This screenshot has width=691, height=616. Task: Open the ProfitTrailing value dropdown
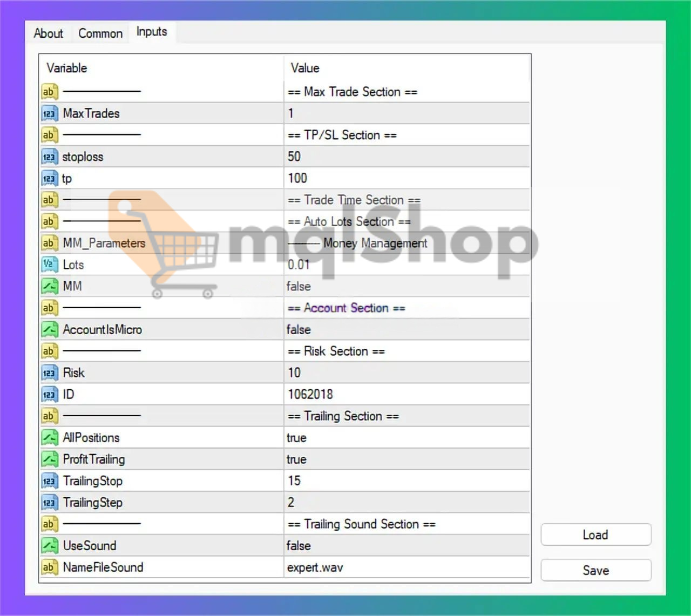click(x=405, y=459)
